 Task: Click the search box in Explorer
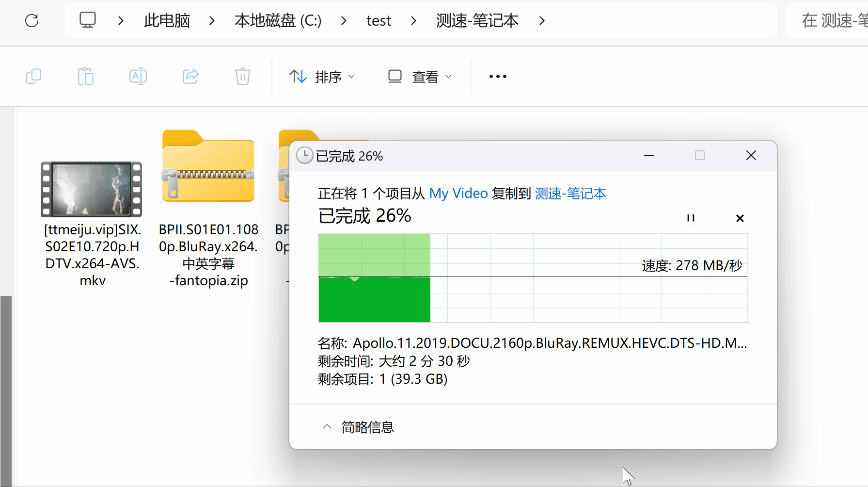(827, 20)
